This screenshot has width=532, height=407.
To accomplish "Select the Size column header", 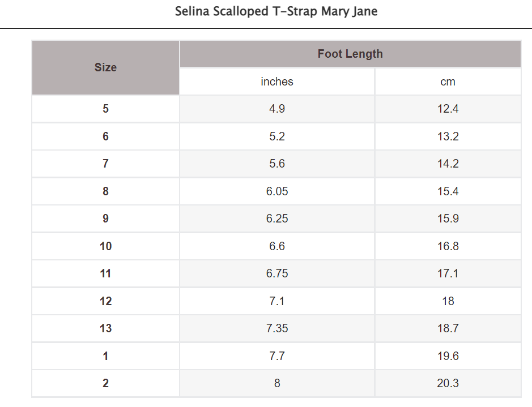I will click(x=105, y=67).
